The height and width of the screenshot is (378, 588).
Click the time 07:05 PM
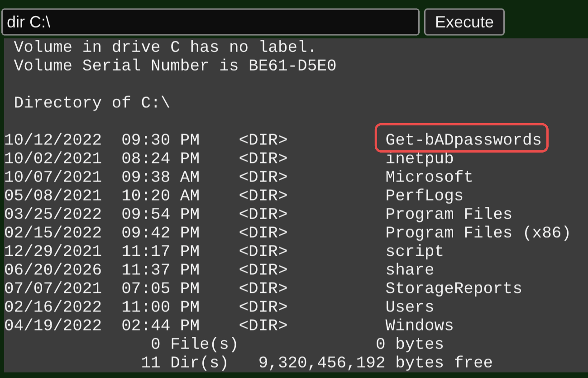(x=160, y=288)
